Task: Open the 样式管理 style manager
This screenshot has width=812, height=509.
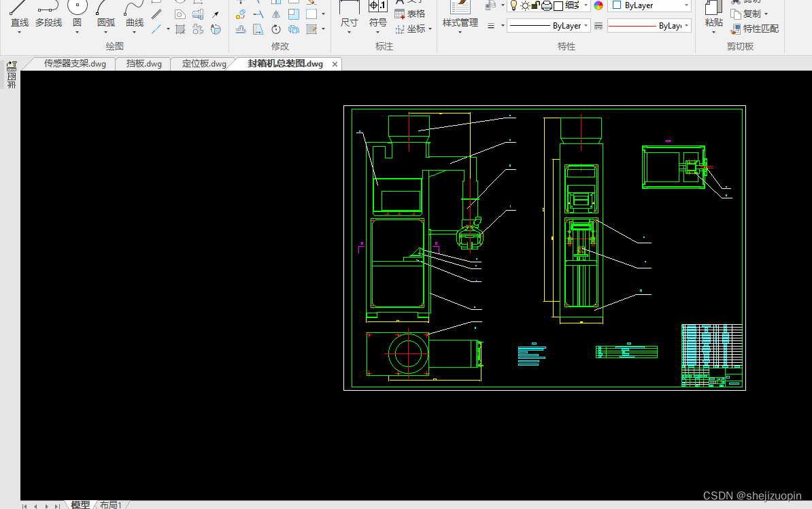Action: tap(460, 14)
